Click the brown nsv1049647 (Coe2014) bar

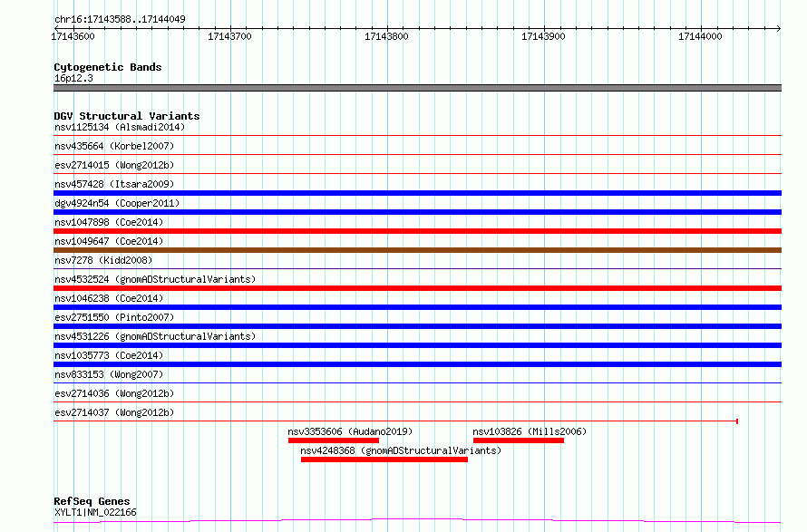coord(417,250)
